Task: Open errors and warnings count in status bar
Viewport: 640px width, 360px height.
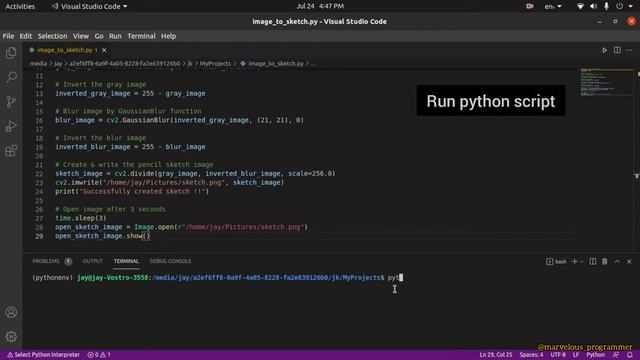Action: tap(99, 355)
